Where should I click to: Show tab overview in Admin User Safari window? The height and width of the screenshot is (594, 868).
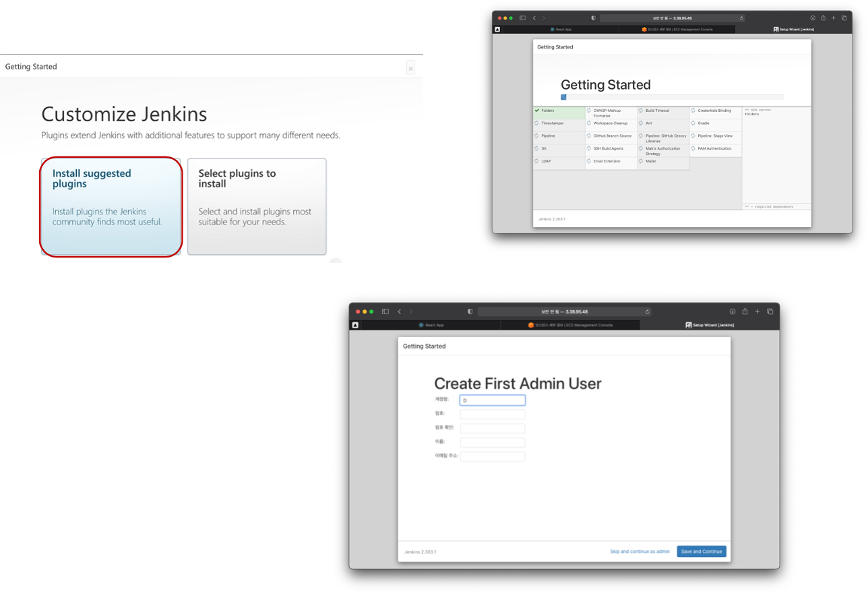pyautogui.click(x=770, y=311)
